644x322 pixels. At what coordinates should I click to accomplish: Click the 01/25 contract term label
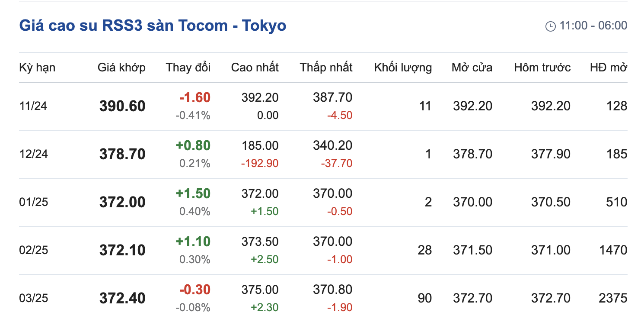pyautogui.click(x=33, y=202)
